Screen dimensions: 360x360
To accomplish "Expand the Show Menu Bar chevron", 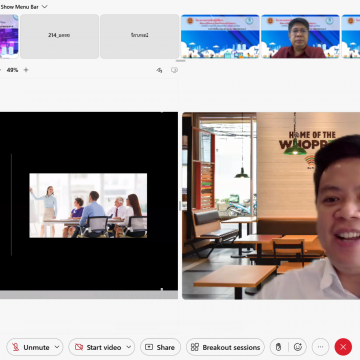I will click(45, 7).
